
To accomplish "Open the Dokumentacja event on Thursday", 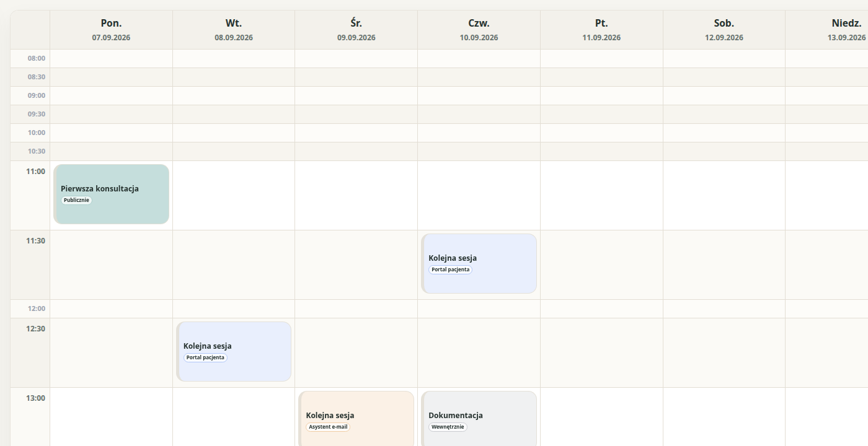I will (479, 418).
